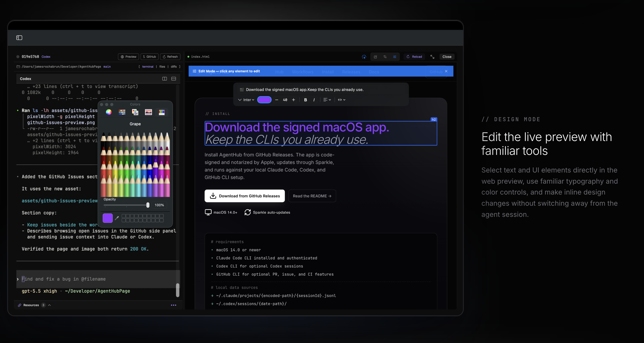Select the crop tool icon
The width and height of the screenshot is (644, 343).
[x=385, y=57]
